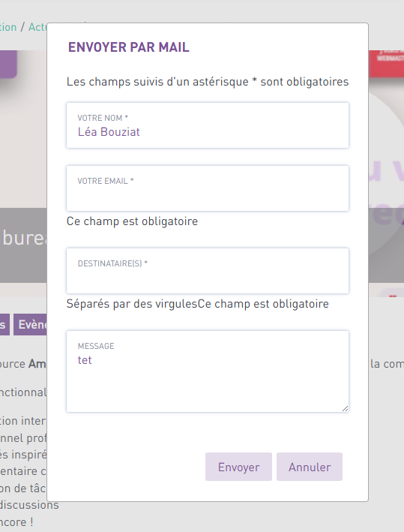Select the Destinataire(s) input field
The height and width of the screenshot is (532, 404).
point(208,271)
